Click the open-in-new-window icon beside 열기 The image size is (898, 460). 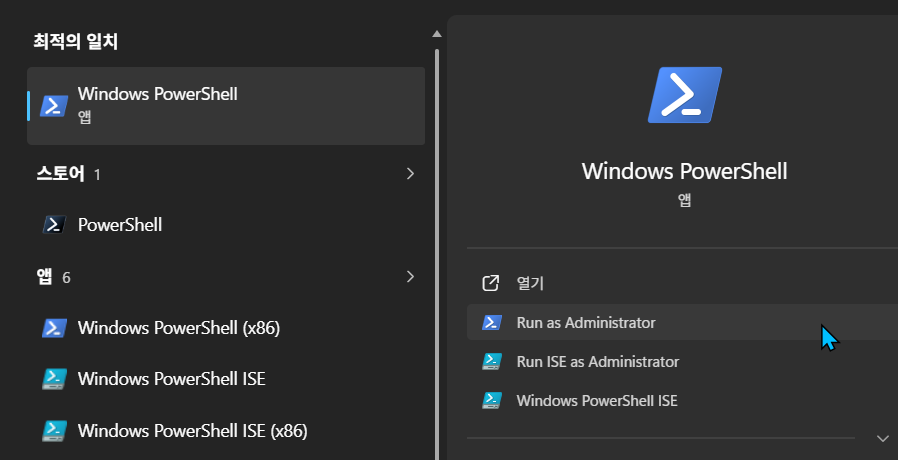(x=491, y=283)
